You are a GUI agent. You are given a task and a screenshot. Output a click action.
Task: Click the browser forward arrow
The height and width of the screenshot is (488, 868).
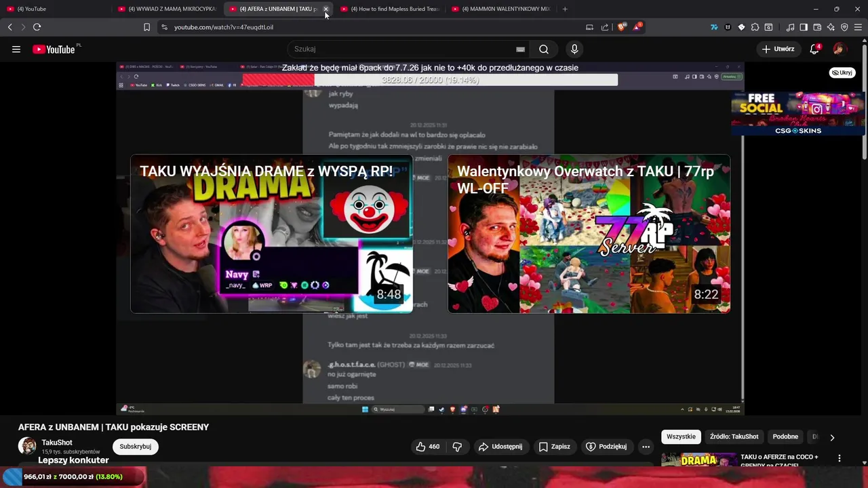(x=23, y=27)
